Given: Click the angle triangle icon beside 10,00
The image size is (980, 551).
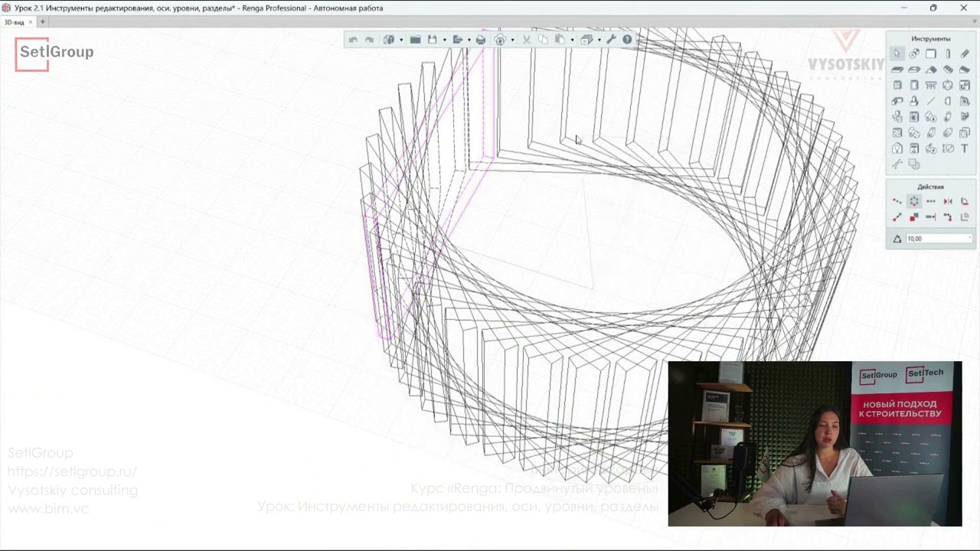Looking at the screenshot, I should pos(897,239).
